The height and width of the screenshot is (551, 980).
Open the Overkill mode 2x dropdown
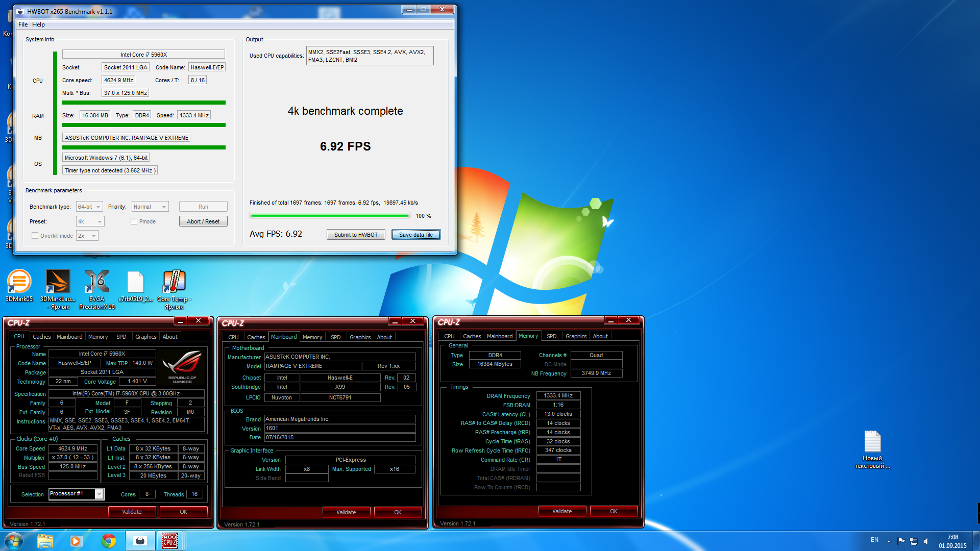coord(87,236)
